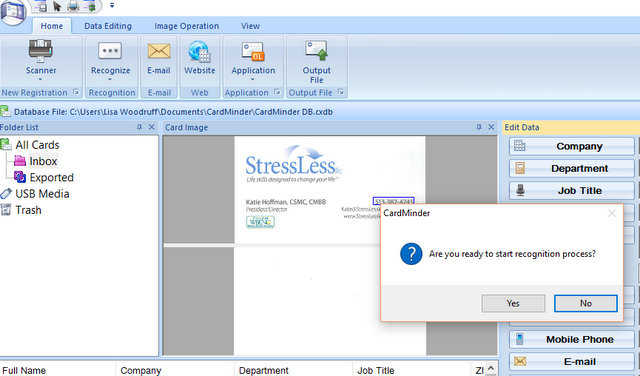Click No in CardMinder dialog

(x=586, y=303)
